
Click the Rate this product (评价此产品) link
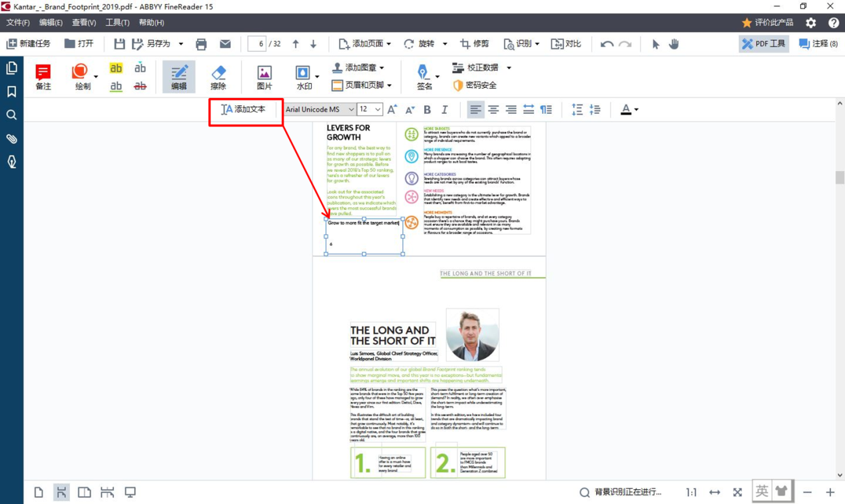767,23
